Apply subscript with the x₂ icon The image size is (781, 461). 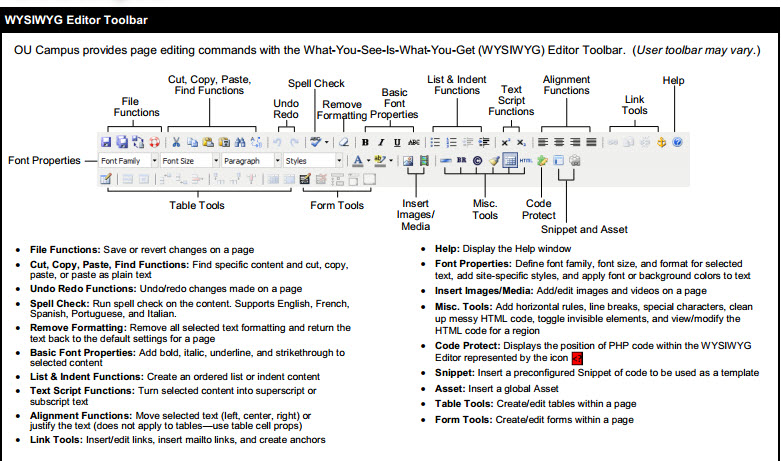521,142
